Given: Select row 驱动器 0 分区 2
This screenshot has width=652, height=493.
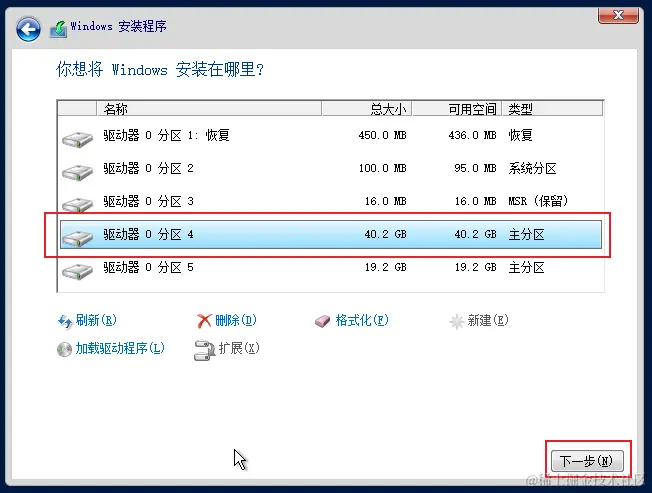Looking at the screenshot, I should [x=331, y=168].
